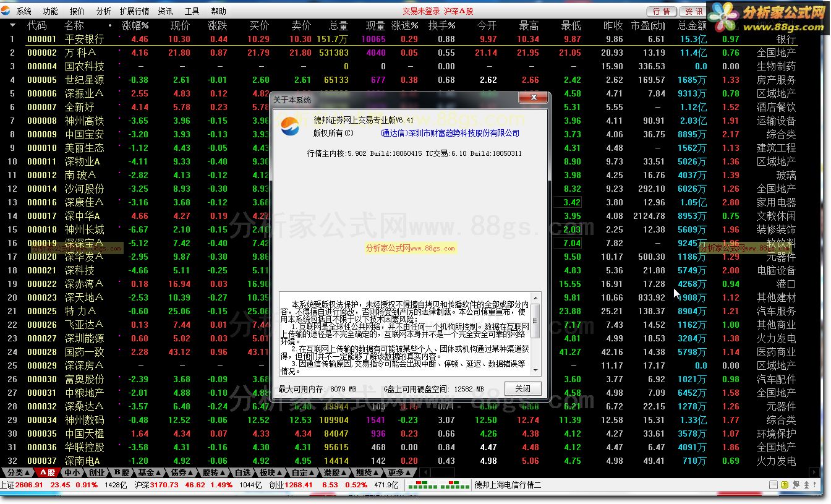This screenshot has width=831, height=504.
Task: Click the scrollbar thumb in the license text box
Action: pyautogui.click(x=535, y=320)
